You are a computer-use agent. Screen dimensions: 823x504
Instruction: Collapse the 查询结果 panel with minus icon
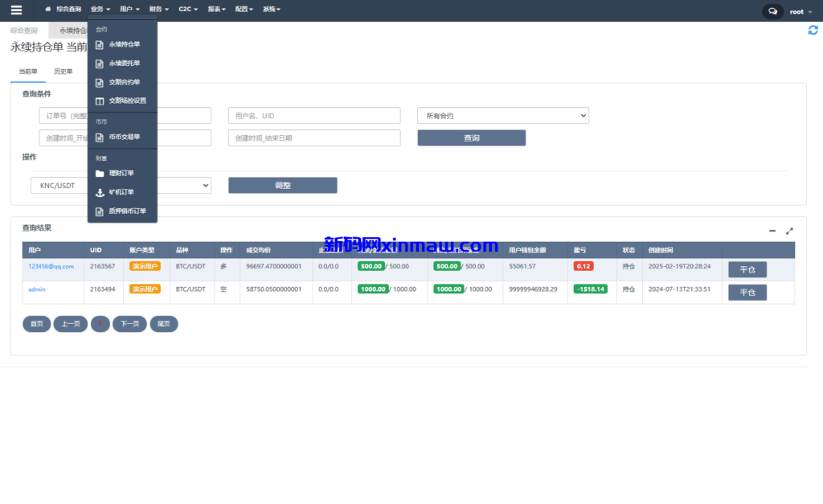[x=772, y=231]
